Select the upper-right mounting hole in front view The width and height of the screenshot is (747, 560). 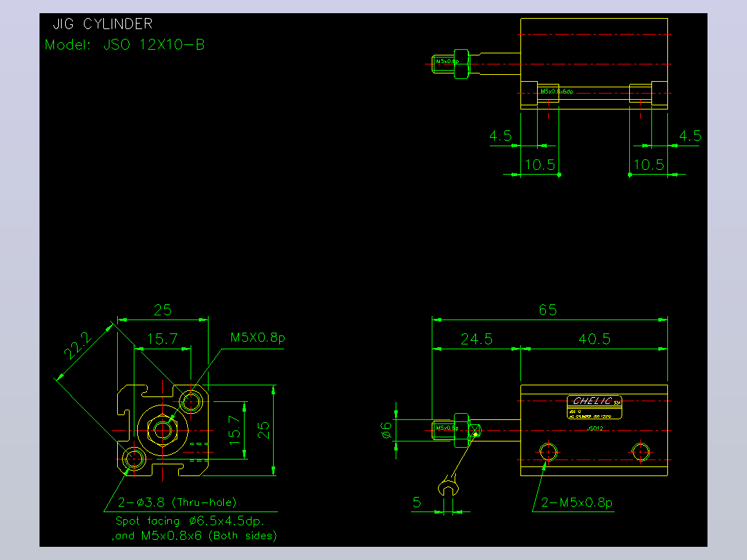pyautogui.click(x=191, y=402)
